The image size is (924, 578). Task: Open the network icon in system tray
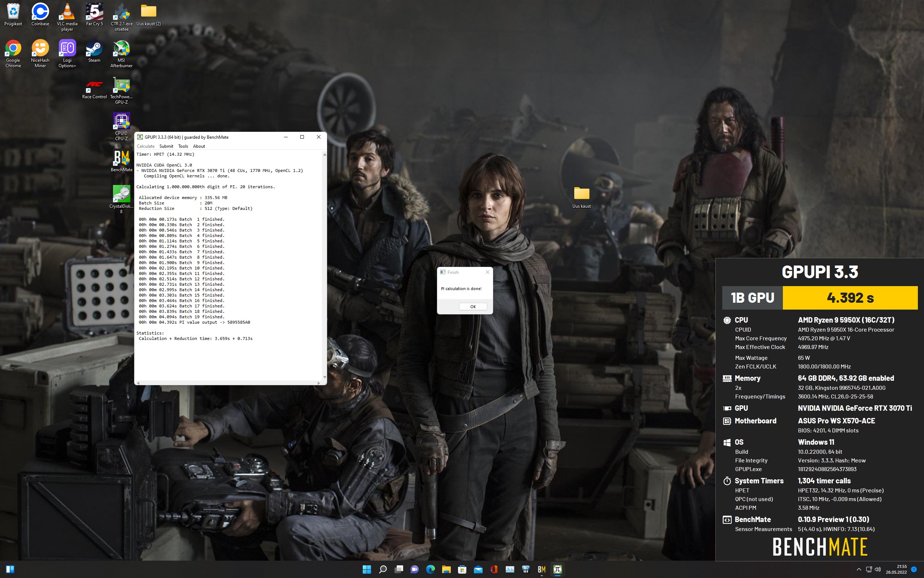[x=869, y=569]
